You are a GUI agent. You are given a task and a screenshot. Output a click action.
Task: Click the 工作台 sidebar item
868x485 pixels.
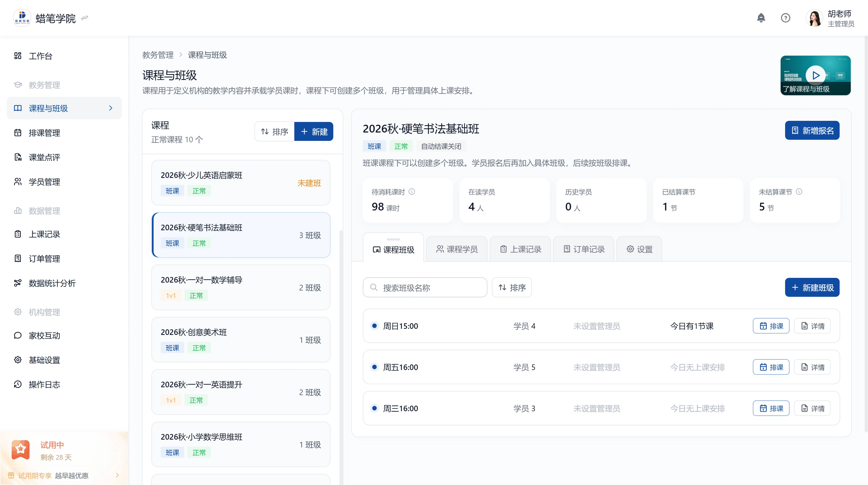[x=64, y=56]
